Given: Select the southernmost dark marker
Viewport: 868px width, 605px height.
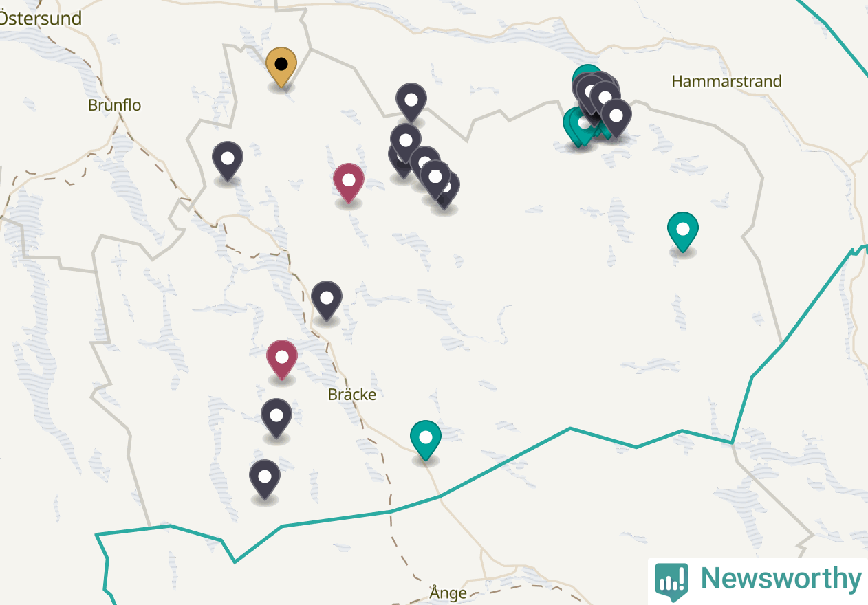Looking at the screenshot, I should click(265, 479).
